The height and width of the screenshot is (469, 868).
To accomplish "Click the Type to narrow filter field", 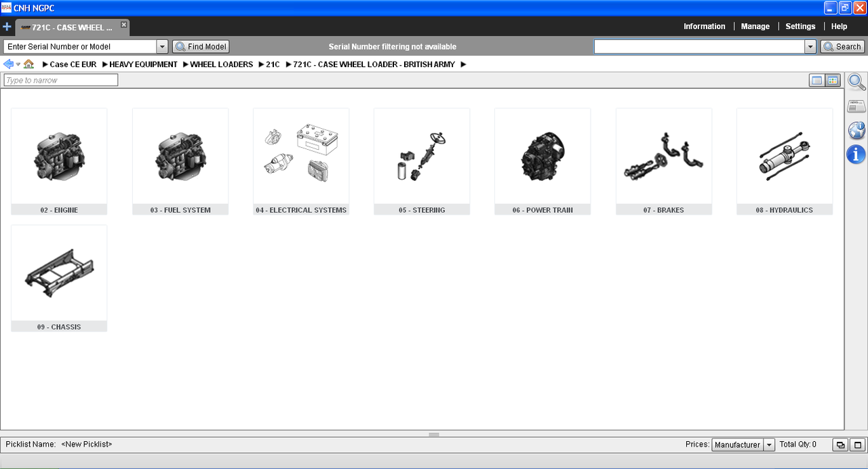I will click(x=61, y=80).
